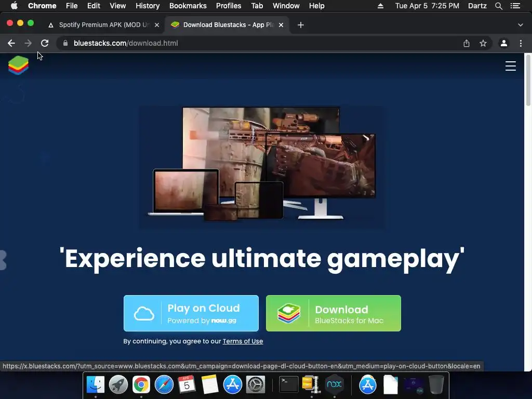Click the date and time in menu bar

(x=427, y=6)
